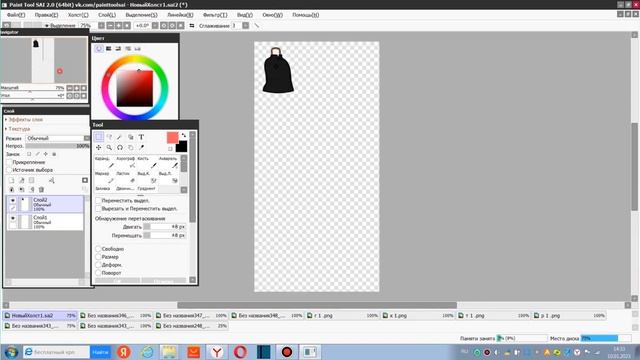The image size is (640, 360).
Task: Select the Shape tool
Action: [x=130, y=137]
